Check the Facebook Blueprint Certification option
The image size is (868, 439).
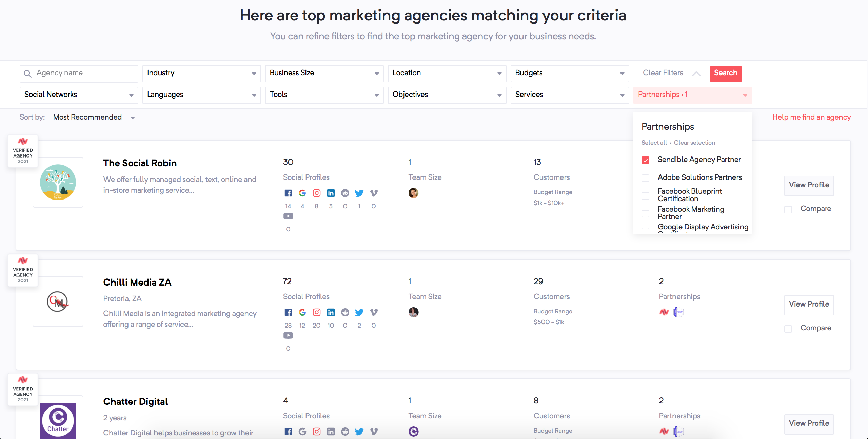(645, 196)
